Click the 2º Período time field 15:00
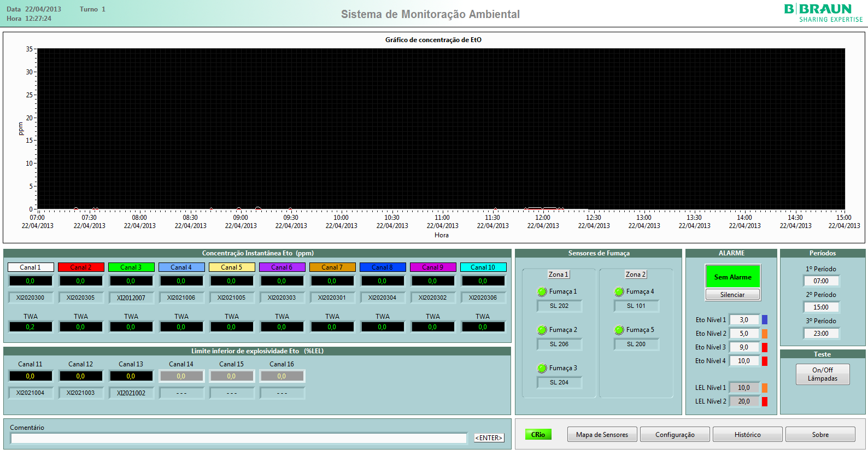Screen dimensions: 868x455 point(821,307)
